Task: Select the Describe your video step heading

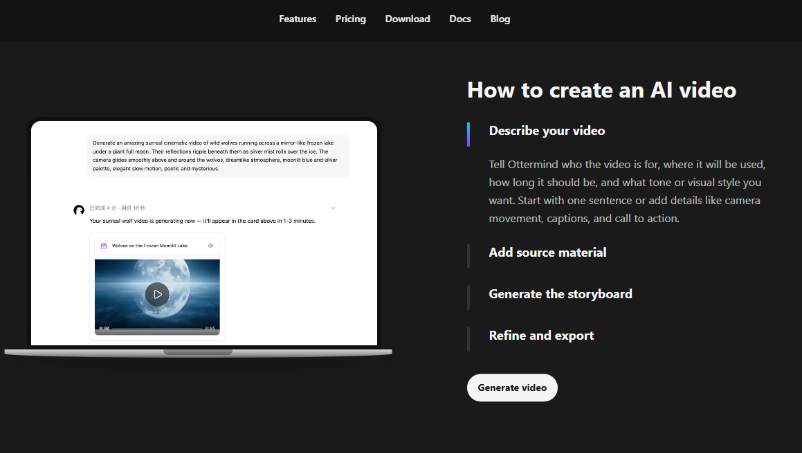Action: coord(547,131)
